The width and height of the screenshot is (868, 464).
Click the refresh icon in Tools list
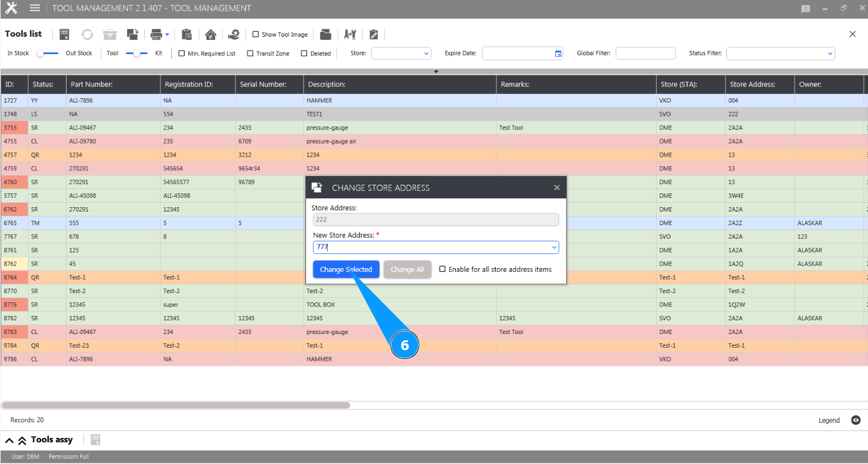[87, 34]
